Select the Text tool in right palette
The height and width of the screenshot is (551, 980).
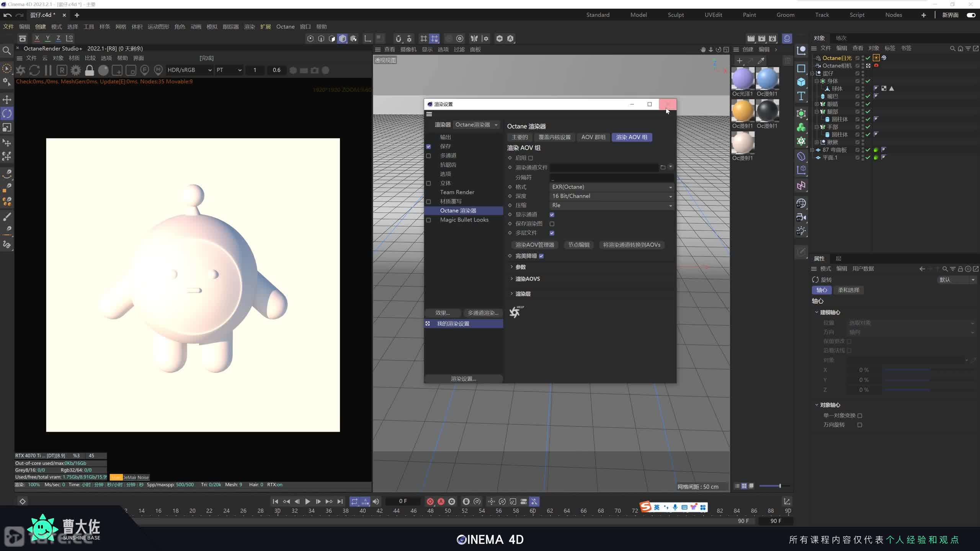click(801, 96)
